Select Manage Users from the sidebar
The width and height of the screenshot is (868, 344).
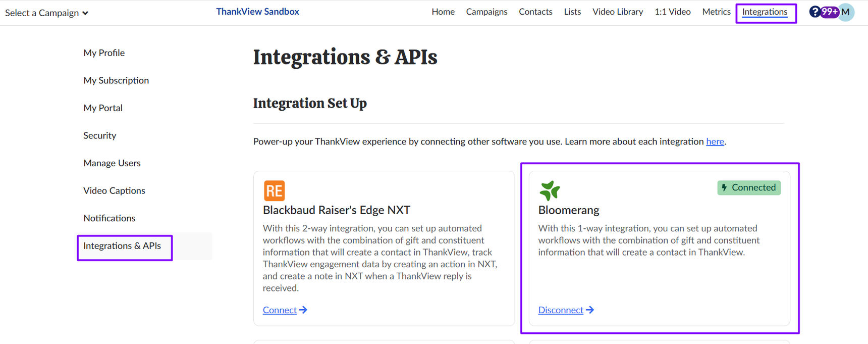(112, 163)
